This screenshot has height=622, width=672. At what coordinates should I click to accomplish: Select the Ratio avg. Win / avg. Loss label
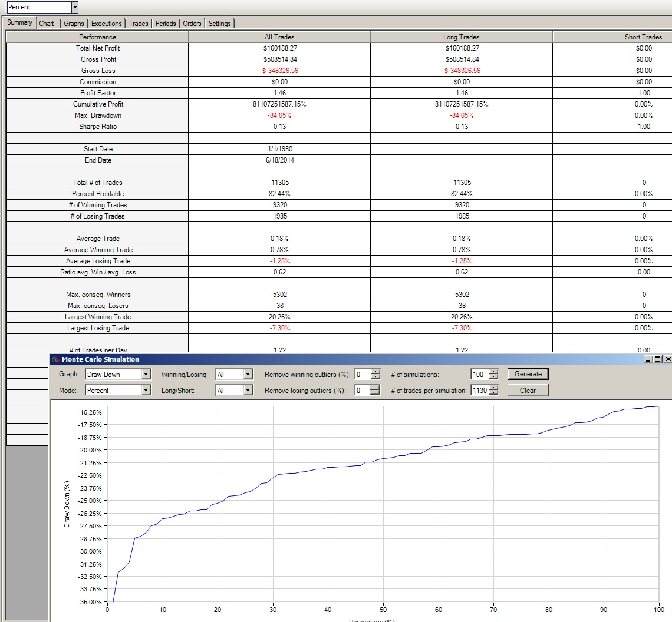coord(98,272)
